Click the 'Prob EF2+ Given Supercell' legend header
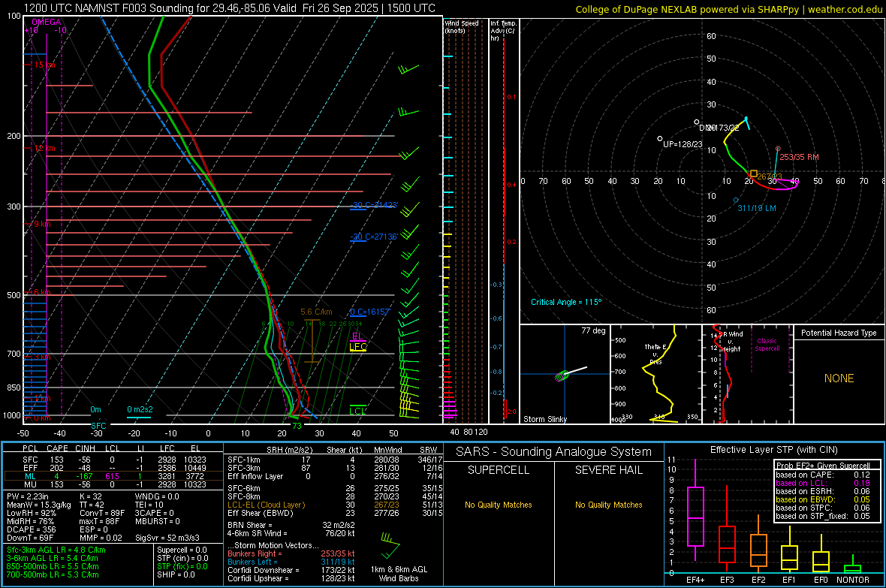Image resolution: width=886 pixels, height=588 pixels. pyautogui.click(x=823, y=466)
